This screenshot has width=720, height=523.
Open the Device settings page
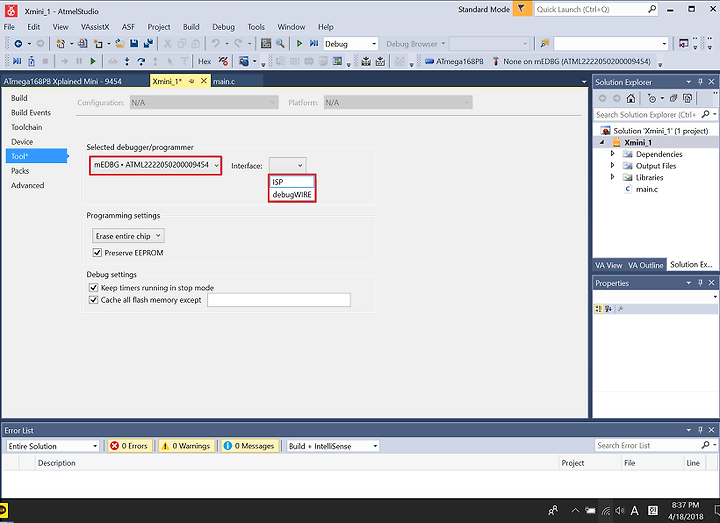click(x=22, y=142)
